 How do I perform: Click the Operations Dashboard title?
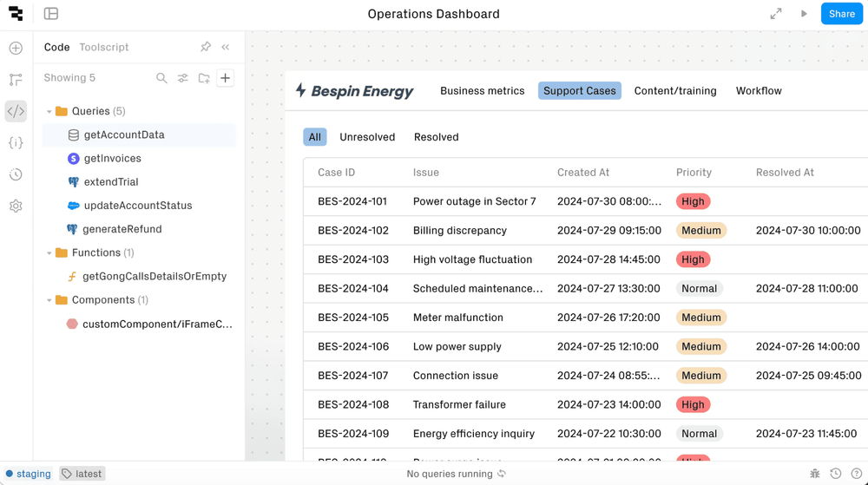(x=433, y=14)
